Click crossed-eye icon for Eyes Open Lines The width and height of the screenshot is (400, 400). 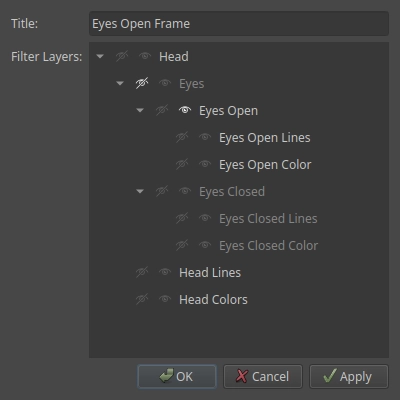(x=182, y=137)
